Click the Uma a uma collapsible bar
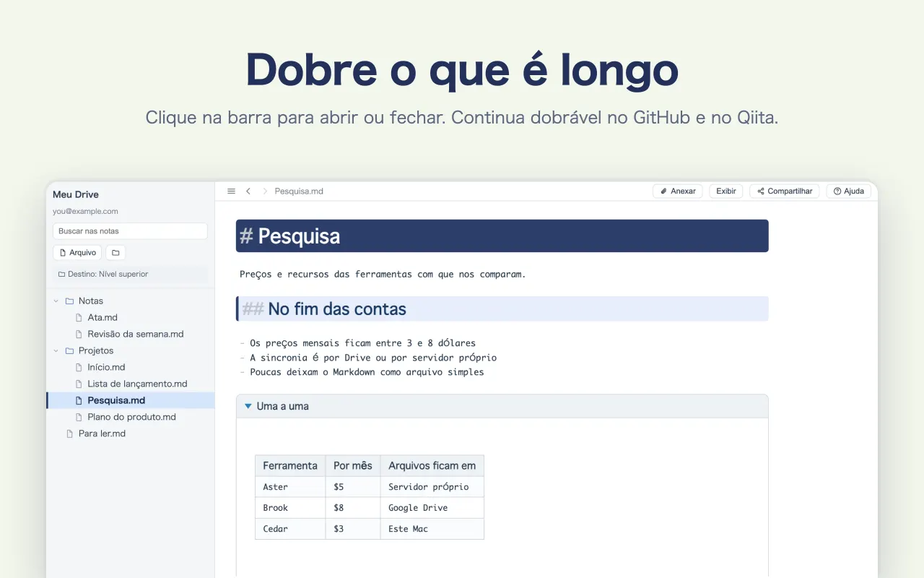 point(502,406)
